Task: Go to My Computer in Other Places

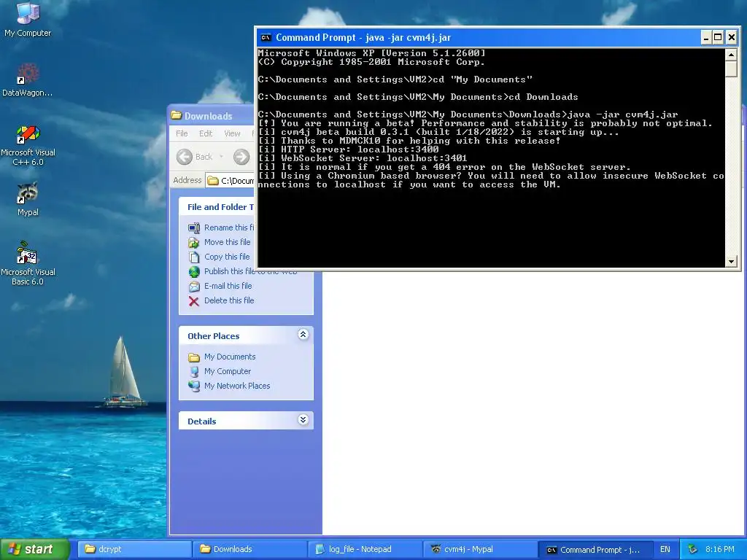Action: tap(228, 371)
